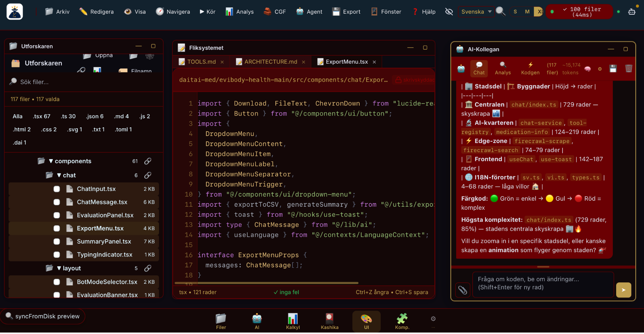This screenshot has height=334, width=644.
Task: Click the ExportMenu.tsx file icon in tree
Action: pos(69,228)
